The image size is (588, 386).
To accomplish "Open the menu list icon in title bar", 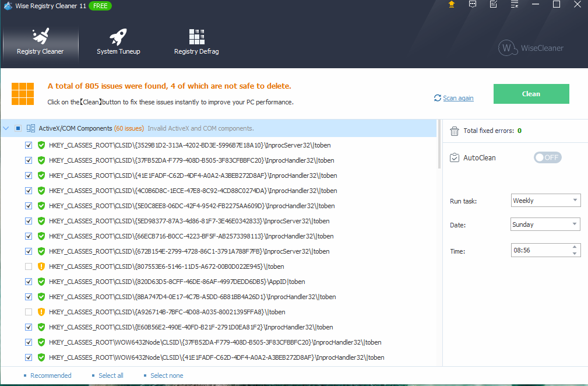I will click(515, 5).
